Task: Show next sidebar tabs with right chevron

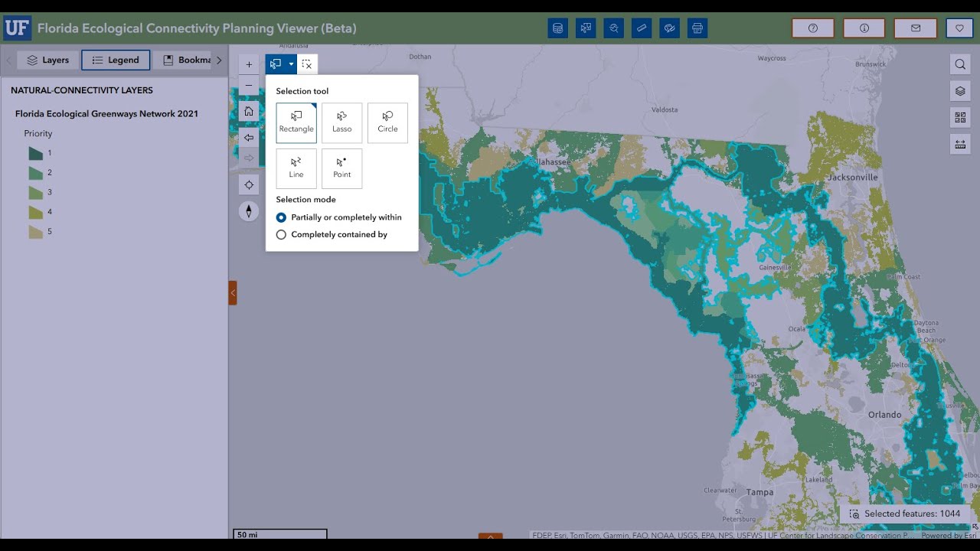Action: click(219, 60)
